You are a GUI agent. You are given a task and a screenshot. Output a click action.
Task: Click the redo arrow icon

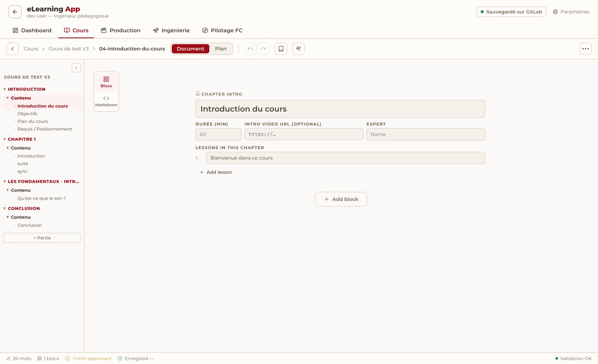pyautogui.click(x=263, y=49)
